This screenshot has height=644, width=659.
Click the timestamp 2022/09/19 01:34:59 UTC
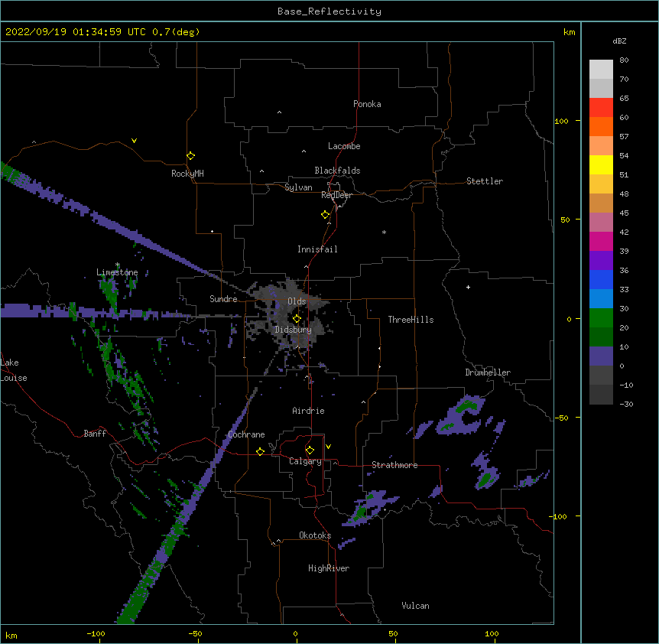[x=76, y=32]
